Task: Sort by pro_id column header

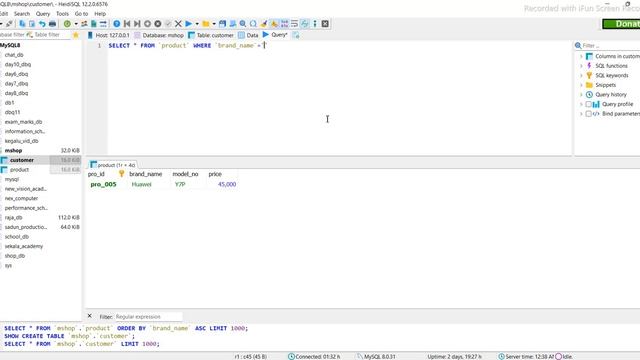Action: [96, 174]
